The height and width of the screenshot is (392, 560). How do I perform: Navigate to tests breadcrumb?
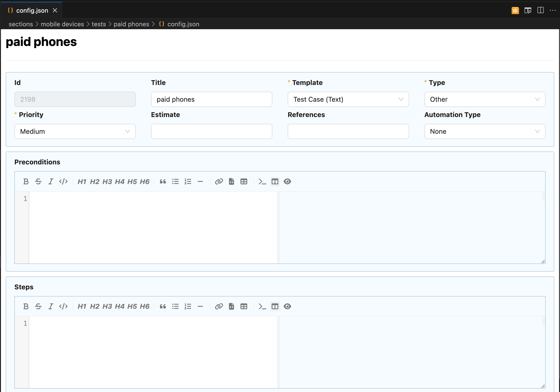pos(99,24)
